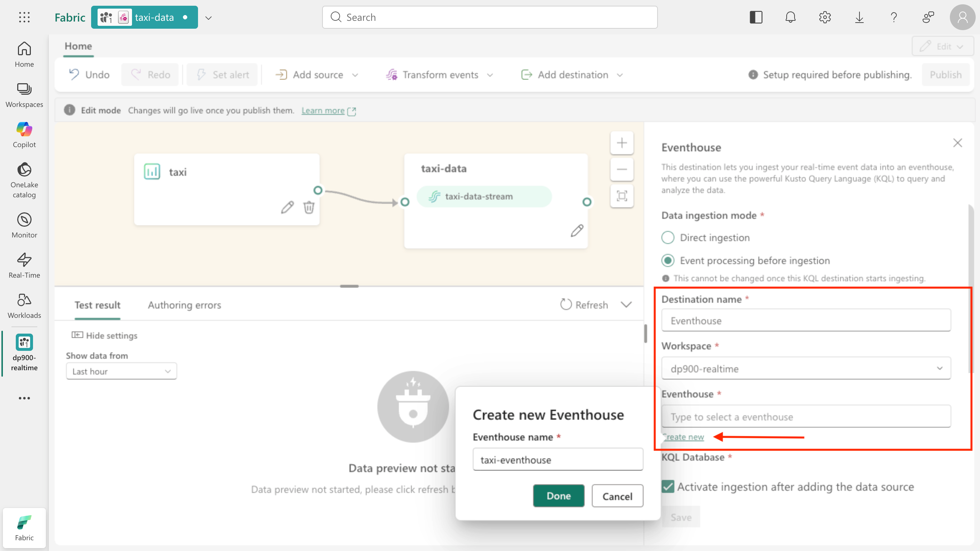The height and width of the screenshot is (551, 980).
Task: Switch to the Authoring errors tab
Action: click(x=184, y=305)
